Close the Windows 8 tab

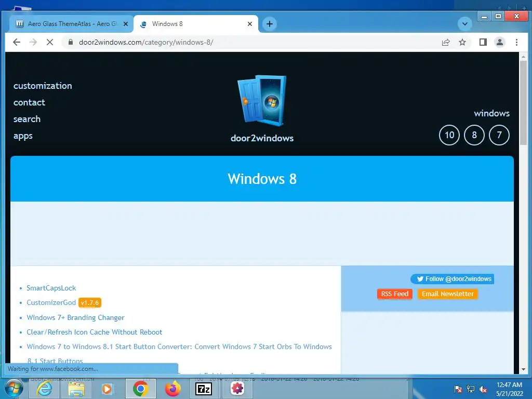coord(250,24)
